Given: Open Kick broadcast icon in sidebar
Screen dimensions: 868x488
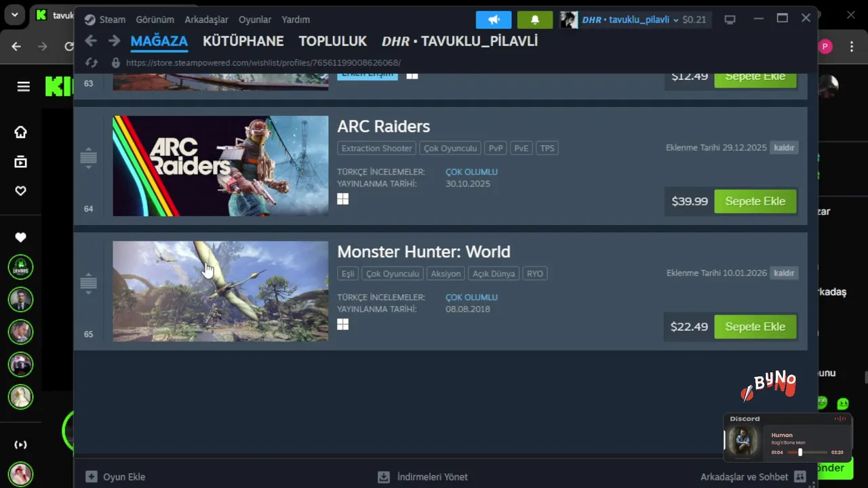Looking at the screenshot, I should (x=21, y=445).
